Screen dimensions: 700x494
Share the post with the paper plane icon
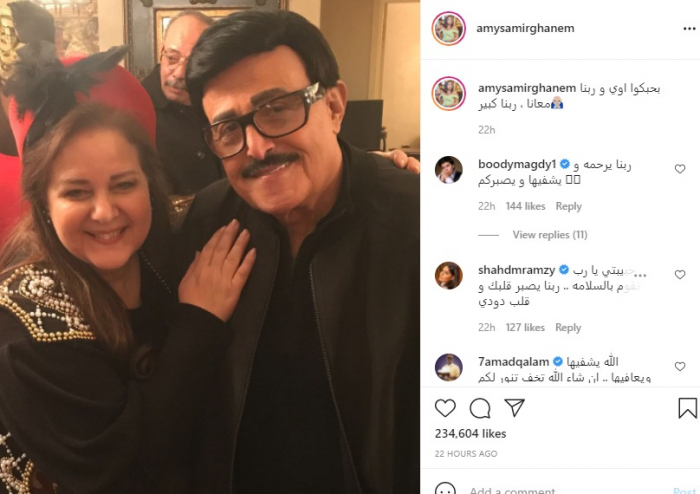[514, 407]
